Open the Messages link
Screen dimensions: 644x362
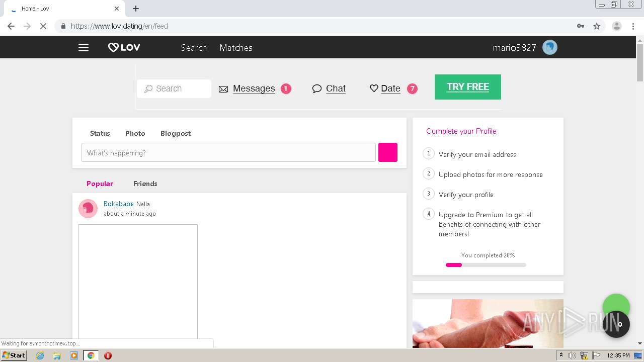(x=254, y=88)
